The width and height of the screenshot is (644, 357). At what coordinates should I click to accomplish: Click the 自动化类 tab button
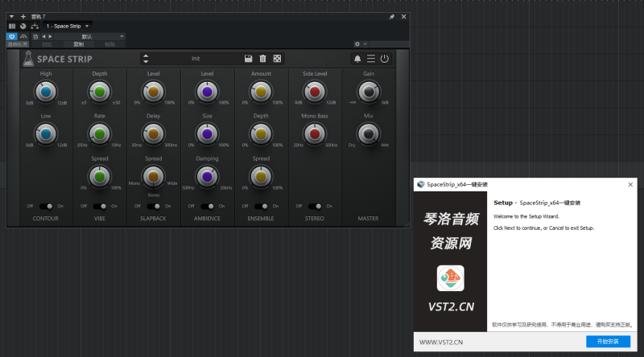click(17, 44)
